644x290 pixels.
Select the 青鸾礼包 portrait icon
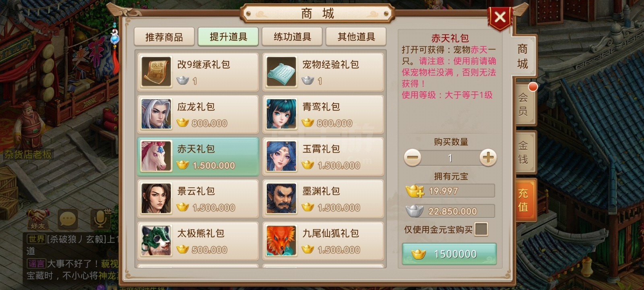281,114
